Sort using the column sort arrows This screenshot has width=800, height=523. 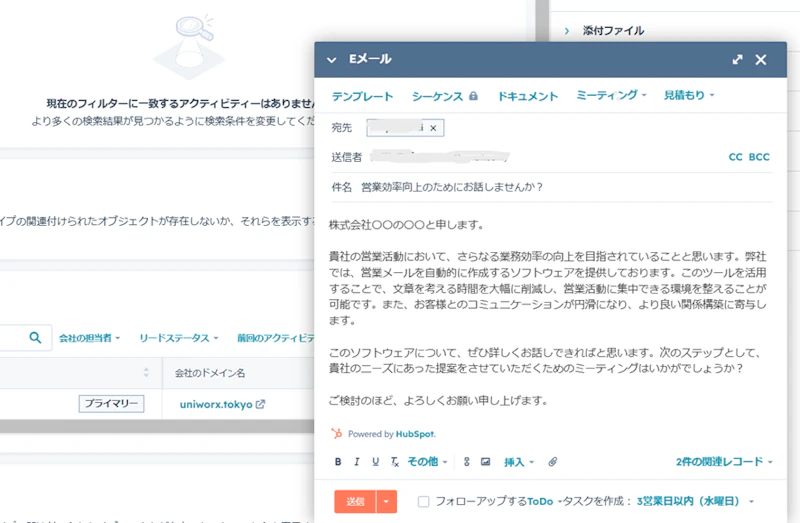[x=146, y=372]
